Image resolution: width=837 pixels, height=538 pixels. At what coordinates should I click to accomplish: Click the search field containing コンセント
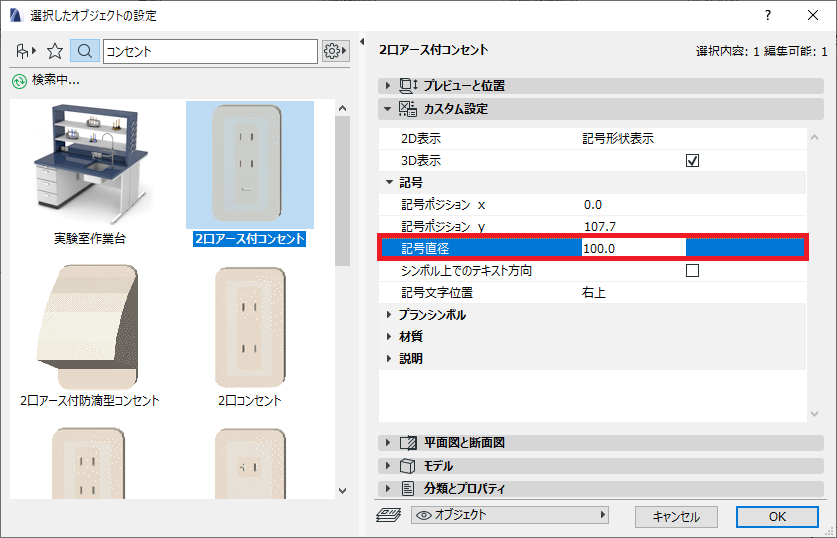[x=210, y=51]
